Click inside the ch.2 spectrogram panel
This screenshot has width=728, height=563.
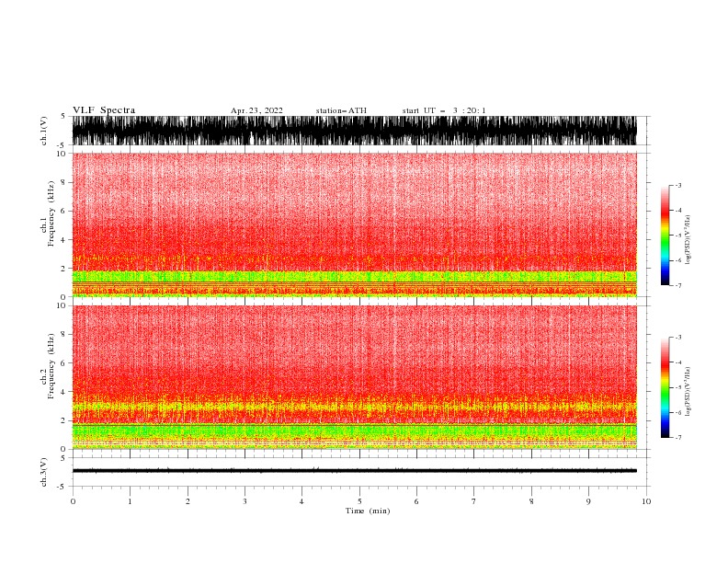[354, 377]
